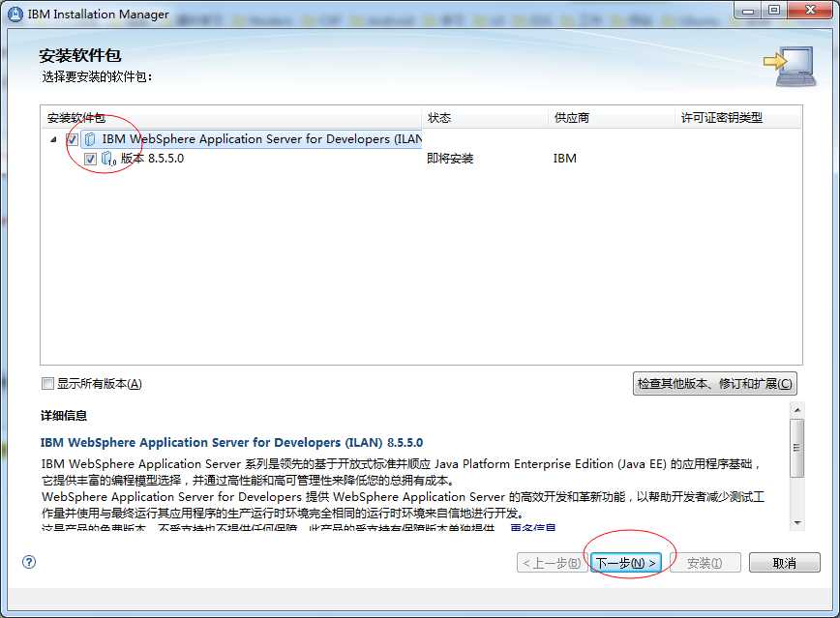Click the install wizard computer graphic
The width and height of the screenshot is (840, 618).
pyautogui.click(x=791, y=67)
